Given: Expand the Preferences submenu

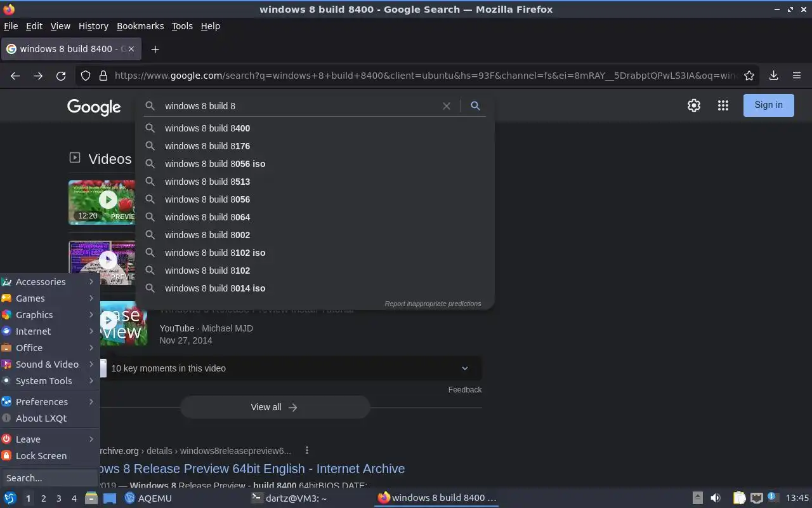Looking at the screenshot, I should (x=49, y=401).
